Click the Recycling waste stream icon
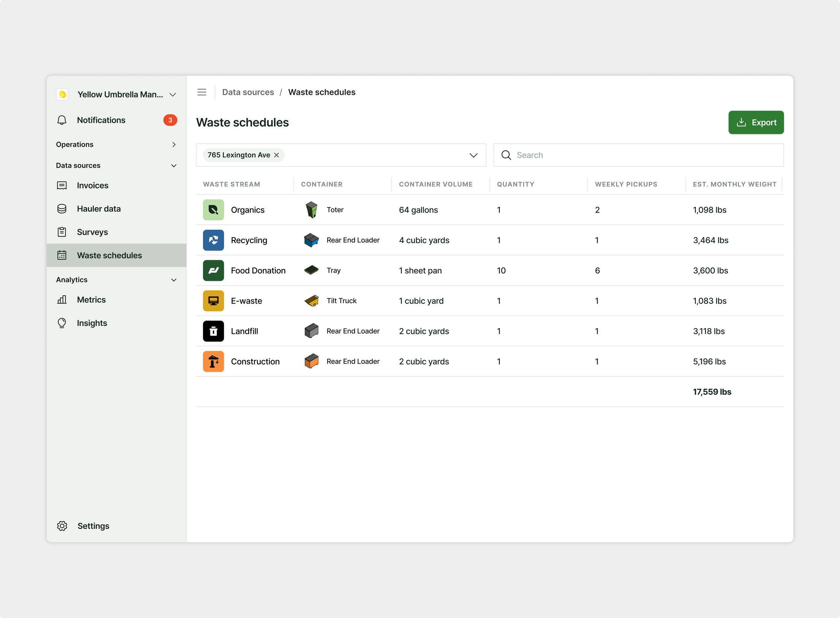Viewport: 840px width, 618px height. 213,240
